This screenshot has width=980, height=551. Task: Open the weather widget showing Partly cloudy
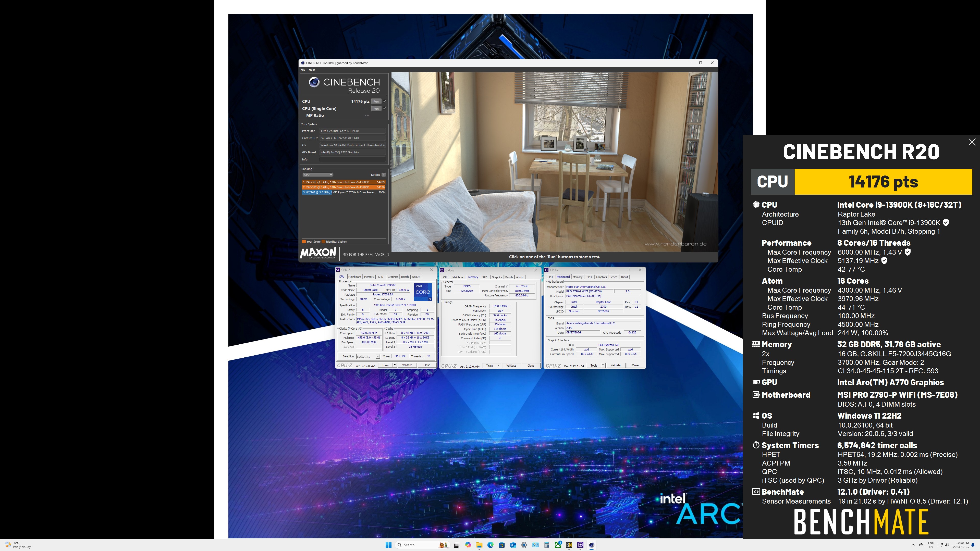pyautogui.click(x=18, y=545)
